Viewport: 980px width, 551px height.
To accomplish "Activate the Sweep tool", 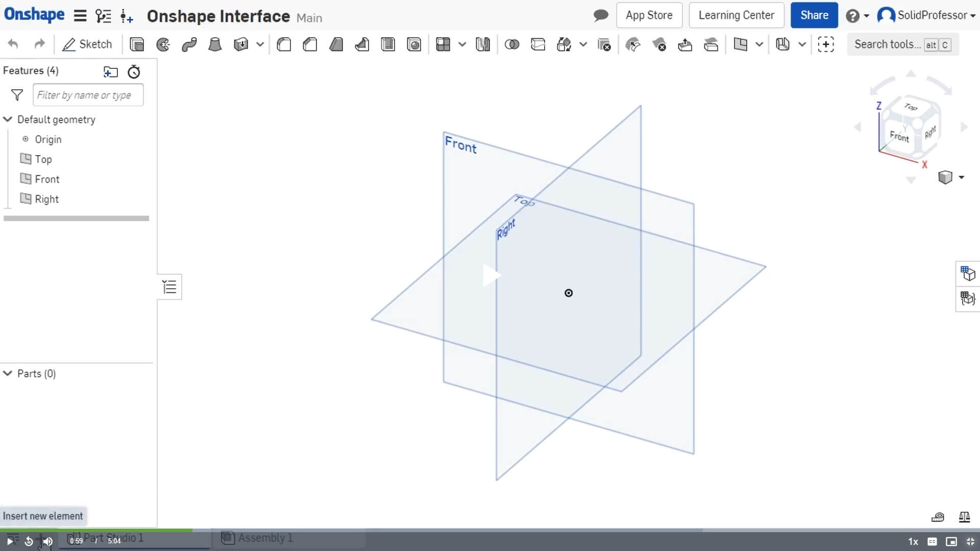I will click(x=189, y=44).
